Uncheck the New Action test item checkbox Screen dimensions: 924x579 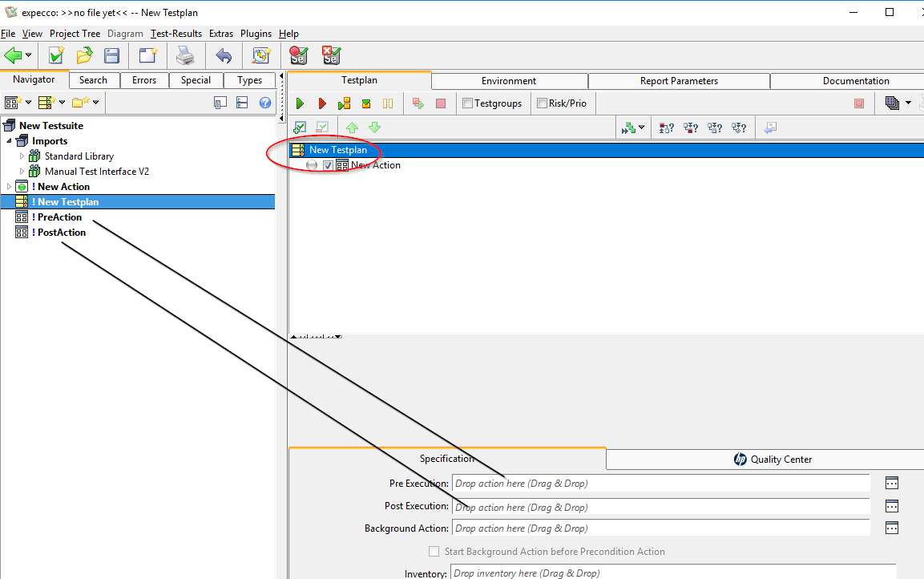328,165
